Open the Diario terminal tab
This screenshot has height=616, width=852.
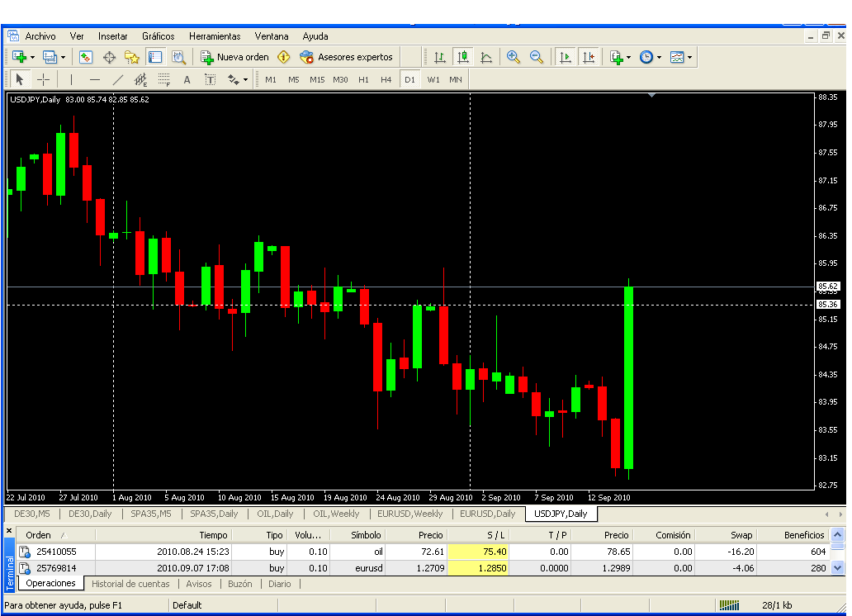[279, 584]
